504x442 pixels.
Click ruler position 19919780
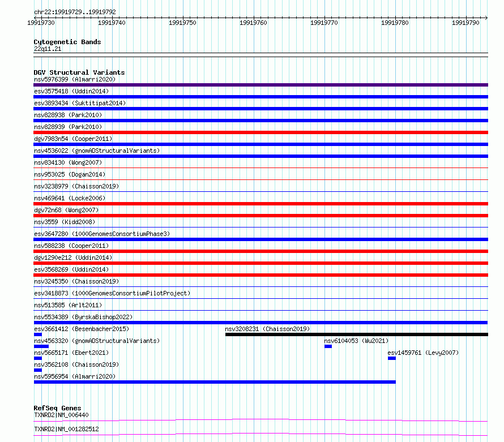395,23
